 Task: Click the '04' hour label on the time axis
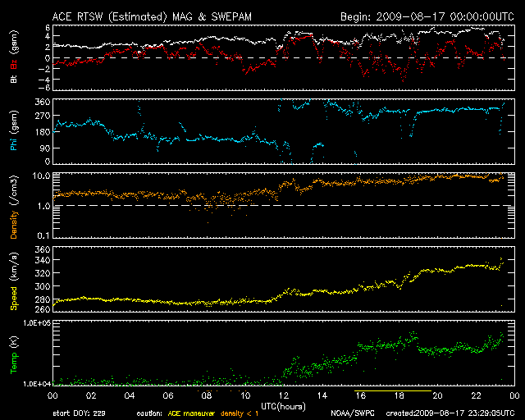pos(130,395)
